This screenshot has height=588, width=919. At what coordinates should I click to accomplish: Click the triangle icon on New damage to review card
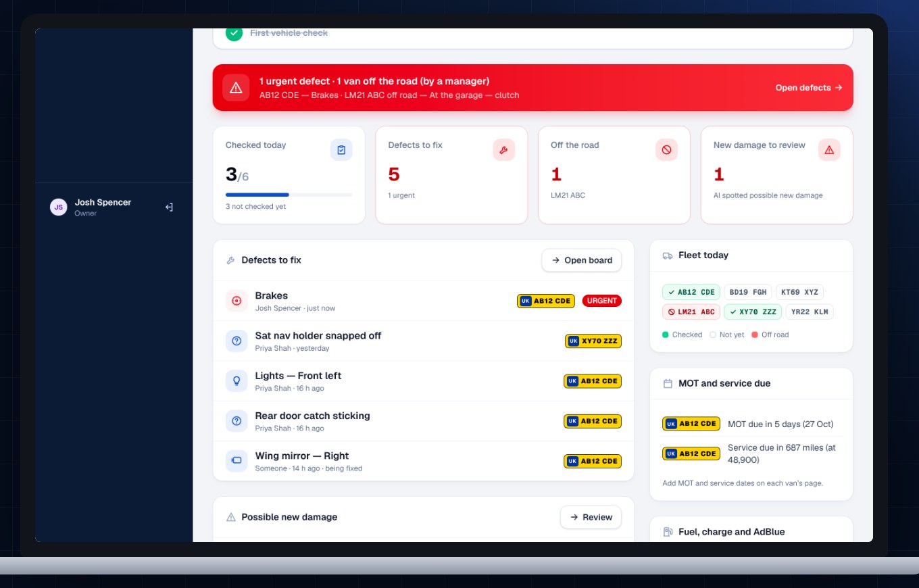[x=829, y=150]
